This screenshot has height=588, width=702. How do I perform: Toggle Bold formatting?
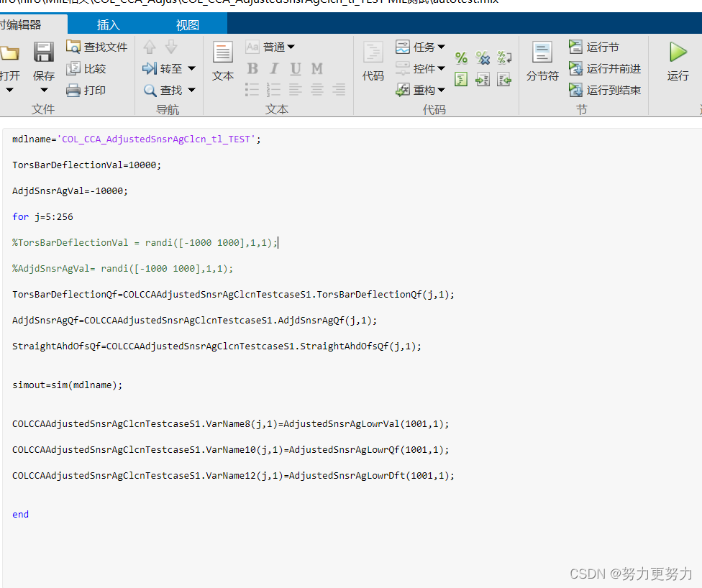coord(252,68)
